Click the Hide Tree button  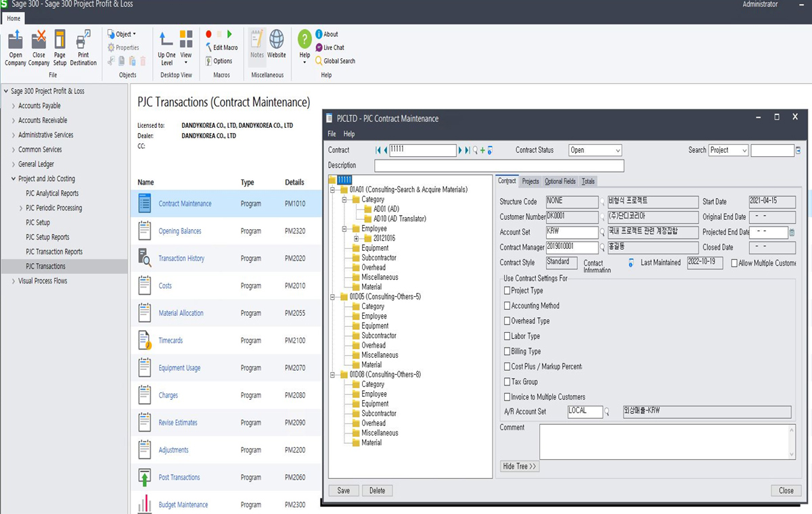pyautogui.click(x=520, y=466)
